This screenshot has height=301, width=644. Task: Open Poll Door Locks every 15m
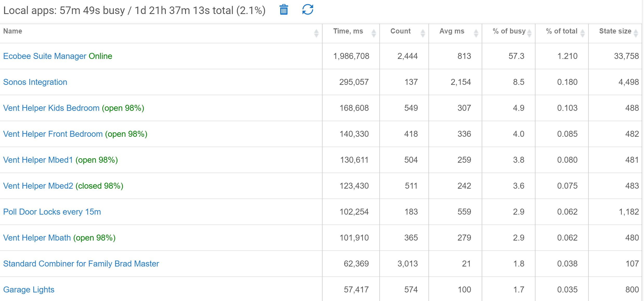(52, 212)
